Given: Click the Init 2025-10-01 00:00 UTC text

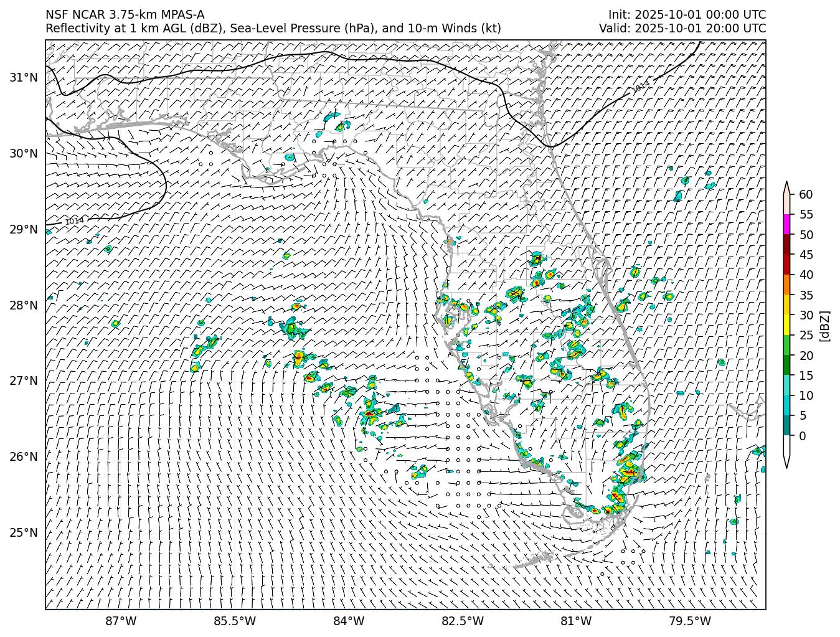Looking at the screenshot, I should click(687, 15).
